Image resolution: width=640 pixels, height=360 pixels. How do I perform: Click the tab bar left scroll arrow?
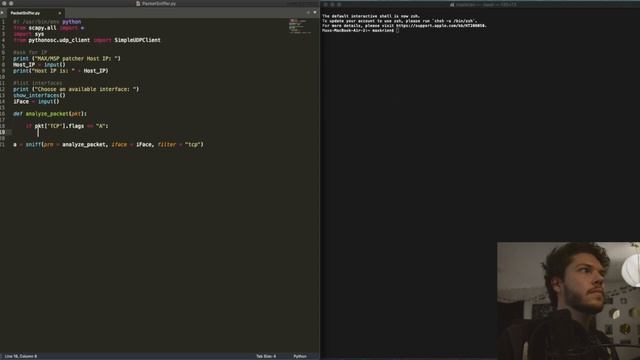pos(2,13)
